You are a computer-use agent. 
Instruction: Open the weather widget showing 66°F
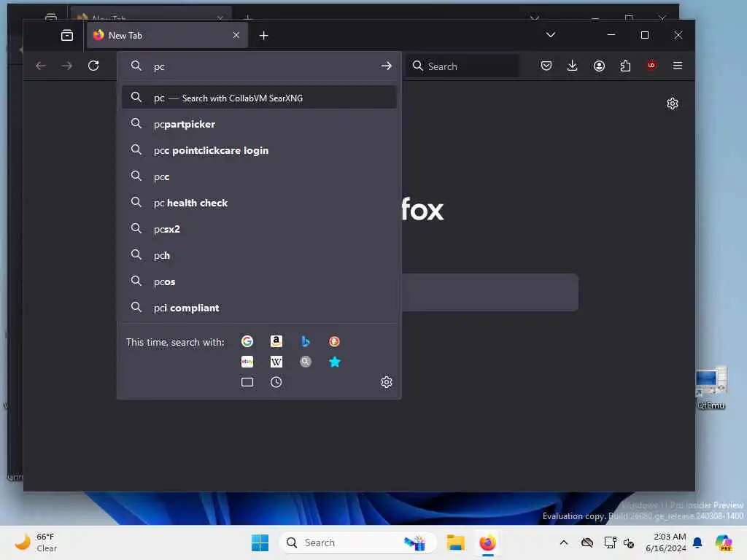(x=36, y=542)
